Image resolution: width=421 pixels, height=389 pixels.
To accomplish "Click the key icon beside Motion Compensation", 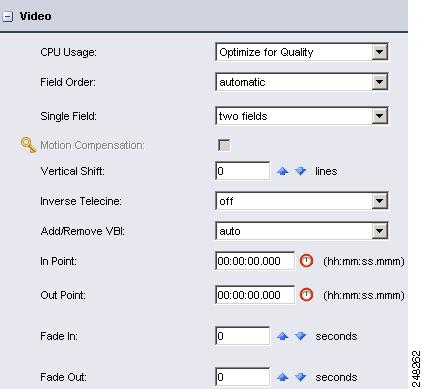I will pyautogui.click(x=28, y=145).
